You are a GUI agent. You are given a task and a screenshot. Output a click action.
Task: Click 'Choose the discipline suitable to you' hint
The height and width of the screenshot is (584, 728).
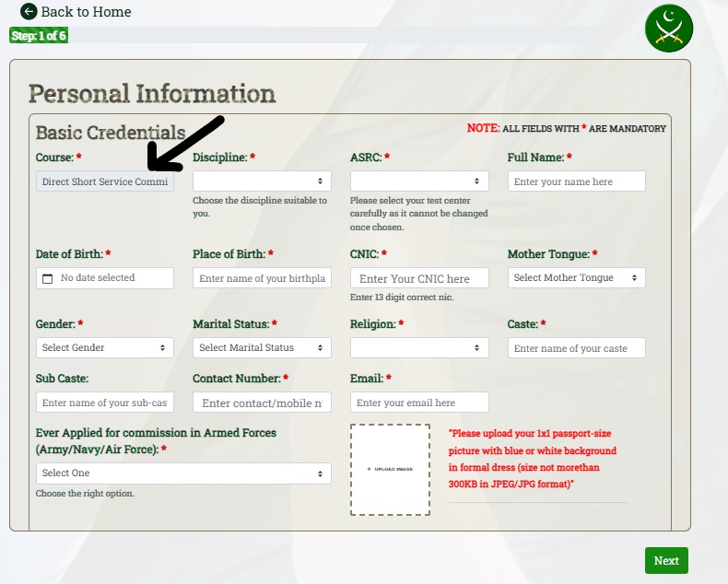coord(260,207)
